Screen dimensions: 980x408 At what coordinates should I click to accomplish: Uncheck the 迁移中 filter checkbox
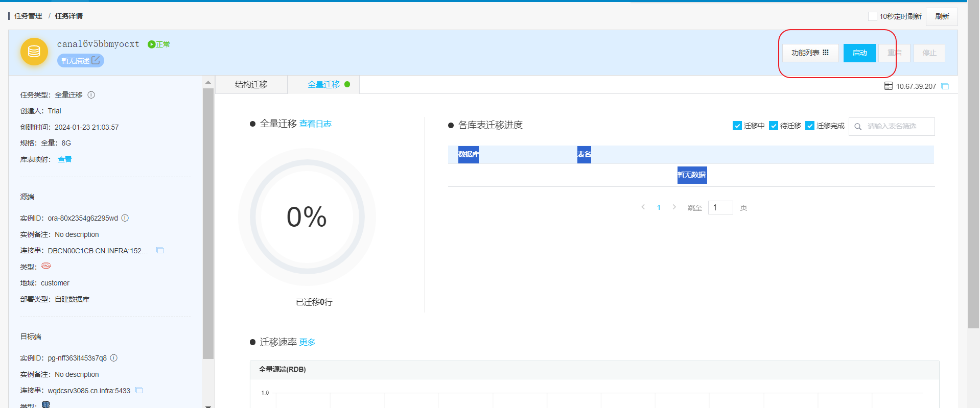[737, 126]
